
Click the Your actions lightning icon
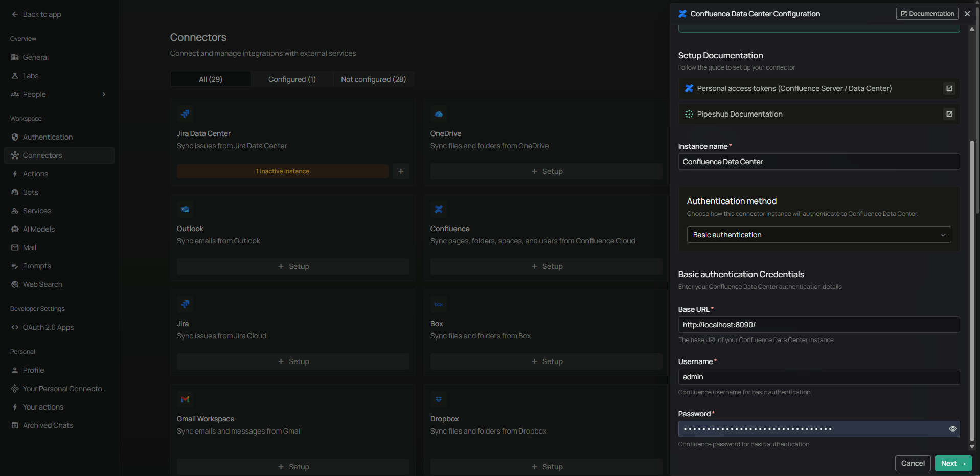coord(15,407)
